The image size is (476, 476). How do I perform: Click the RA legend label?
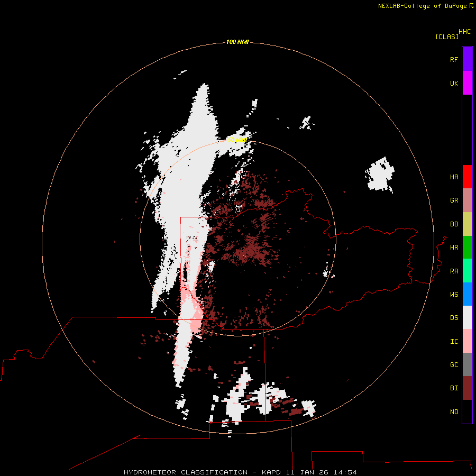(454, 271)
